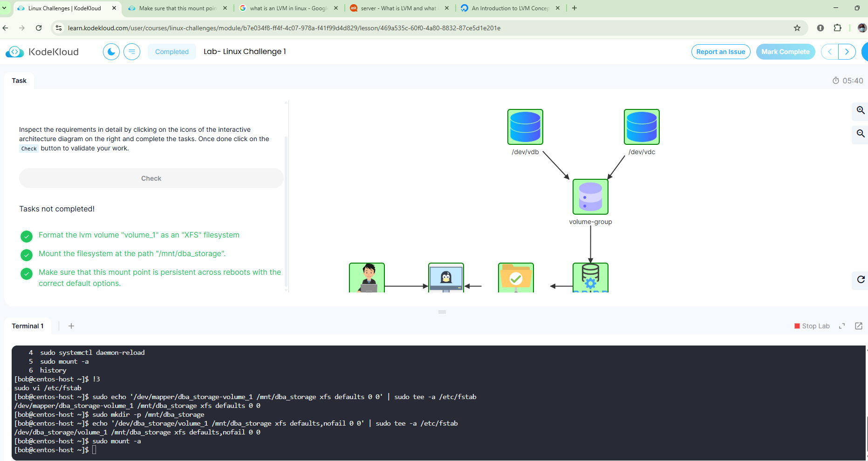
Task: Open the browser tab search dropdown
Action: coord(4,8)
